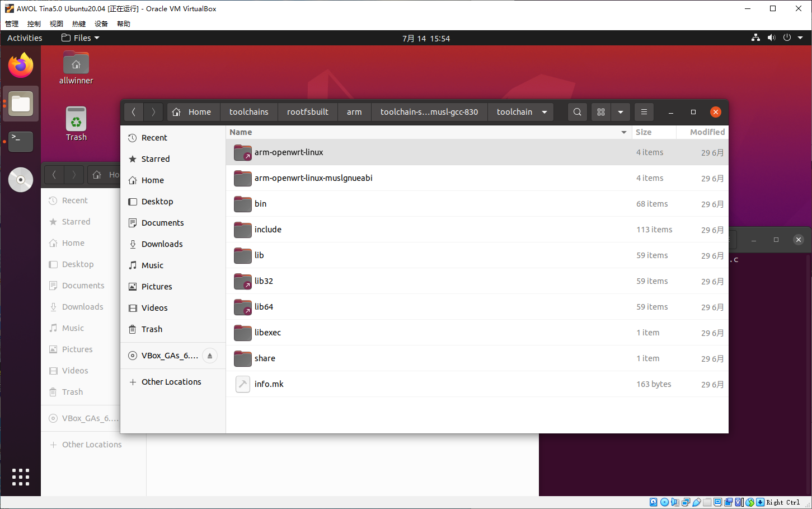Navigate back with the back arrow
The width and height of the screenshot is (812, 509).
point(134,112)
